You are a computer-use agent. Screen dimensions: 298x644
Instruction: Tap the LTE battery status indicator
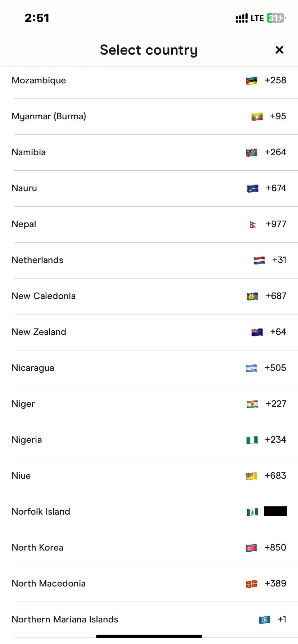click(276, 18)
